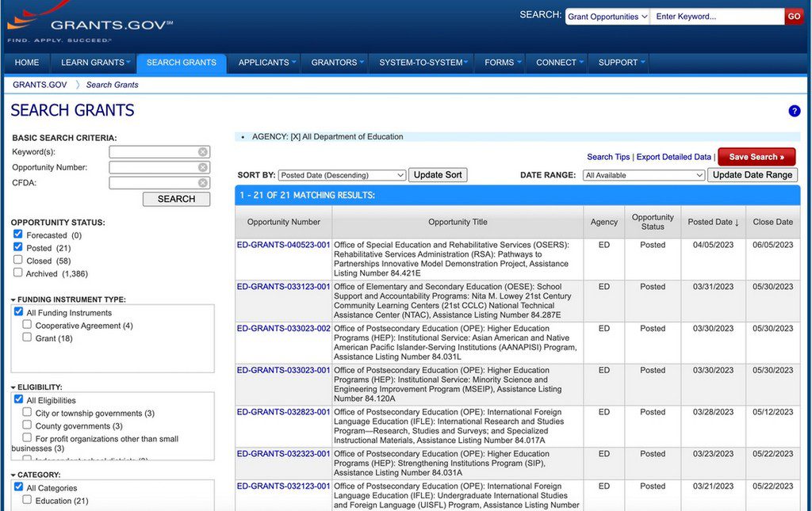This screenshot has height=511, width=812.
Task: Check the Grant funding instrument checkbox
Action: point(27,337)
